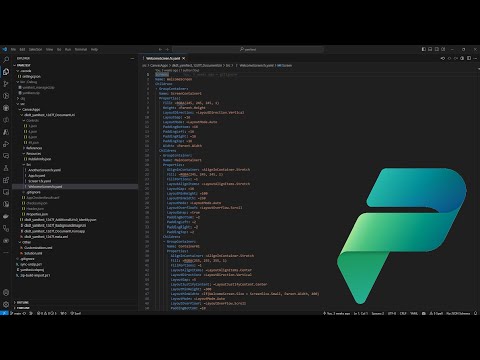480x360 pixels.
Task: Show additional views ellipsis in activity bar
Action: coord(6,252)
